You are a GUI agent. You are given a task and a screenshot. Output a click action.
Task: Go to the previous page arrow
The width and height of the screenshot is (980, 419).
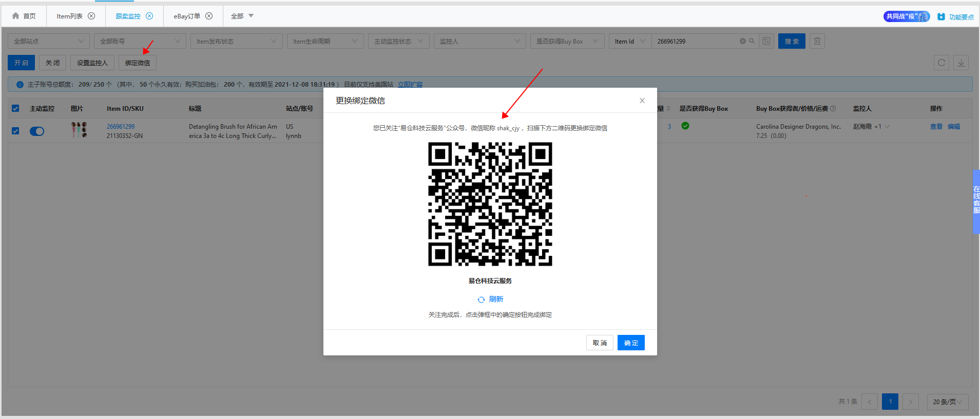(x=870, y=402)
